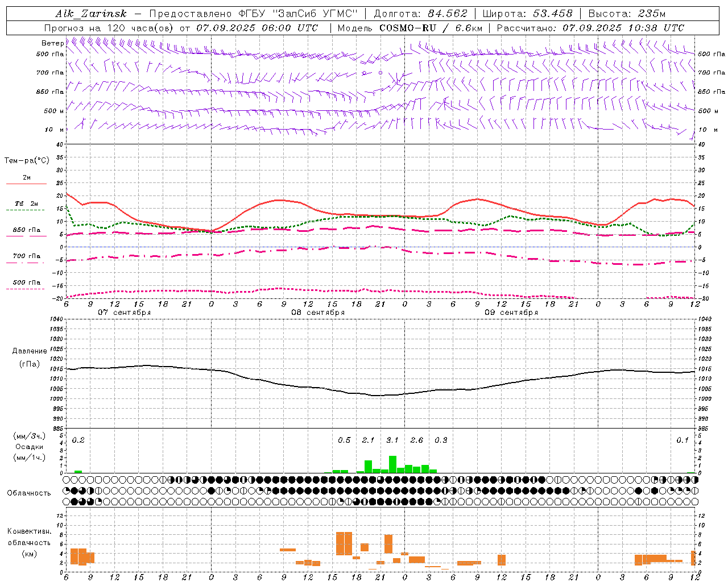Click the latitude value Широта: 53.458

(x=527, y=14)
